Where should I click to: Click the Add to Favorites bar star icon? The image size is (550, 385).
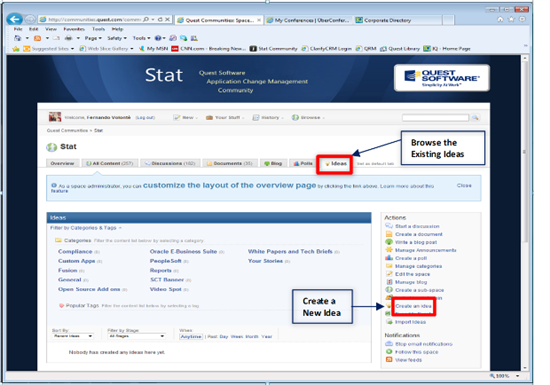[x=15, y=49]
